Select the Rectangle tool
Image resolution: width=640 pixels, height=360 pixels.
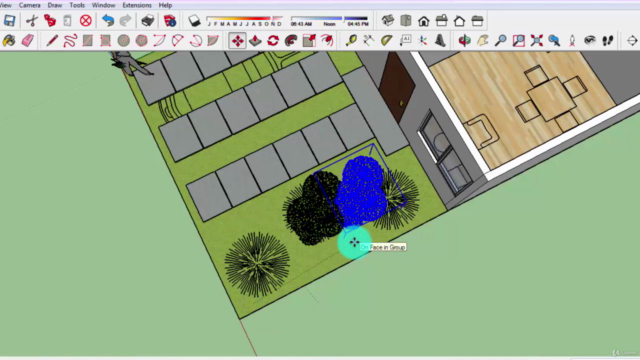88,41
